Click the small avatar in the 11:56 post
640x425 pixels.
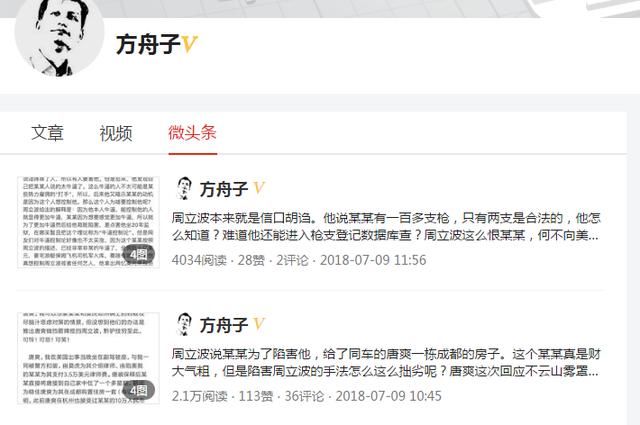[184, 188]
